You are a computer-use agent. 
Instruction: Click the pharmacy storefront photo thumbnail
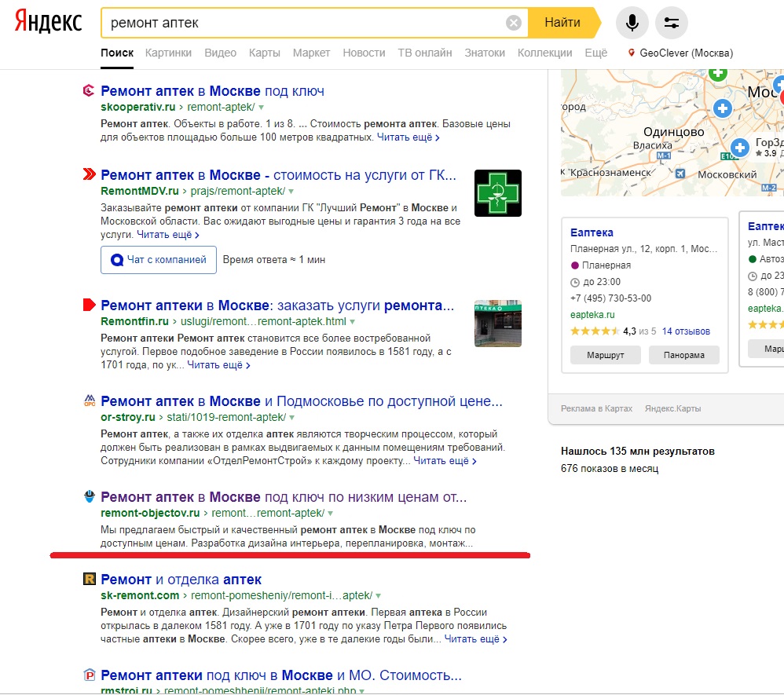pyautogui.click(x=498, y=324)
